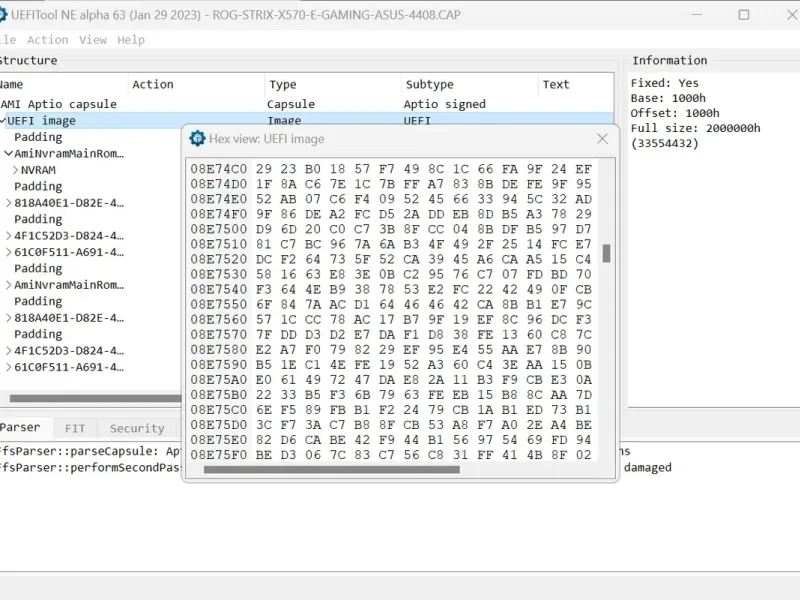The height and width of the screenshot is (600, 800).
Task: Expand the second AmiNvramMainRom node
Action: coord(8,285)
